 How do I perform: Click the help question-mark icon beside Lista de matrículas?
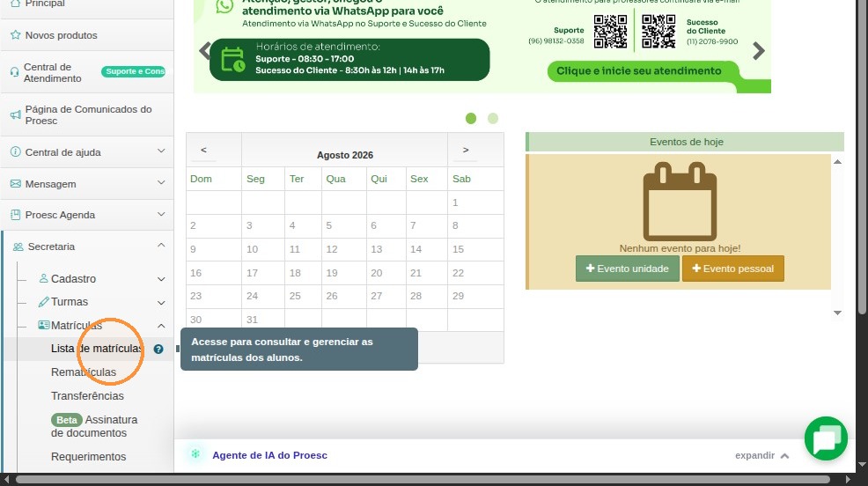[158, 349]
